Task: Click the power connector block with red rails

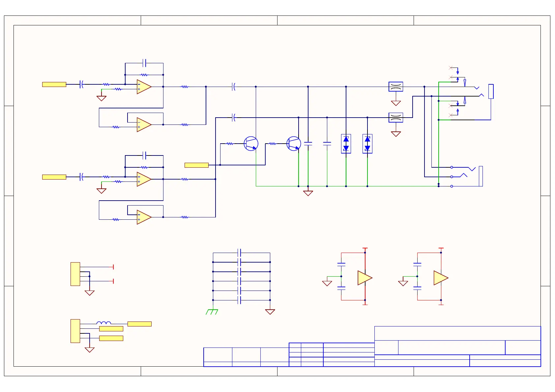Action: pyautogui.click(x=75, y=274)
